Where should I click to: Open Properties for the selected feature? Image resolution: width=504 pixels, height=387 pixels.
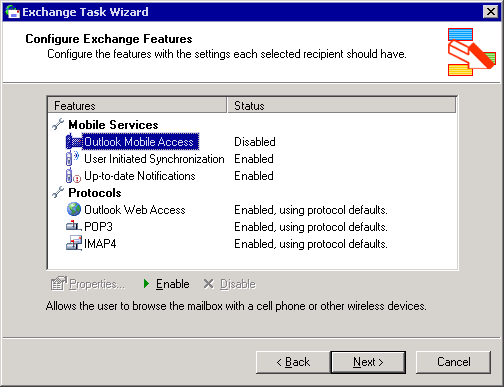(x=88, y=284)
